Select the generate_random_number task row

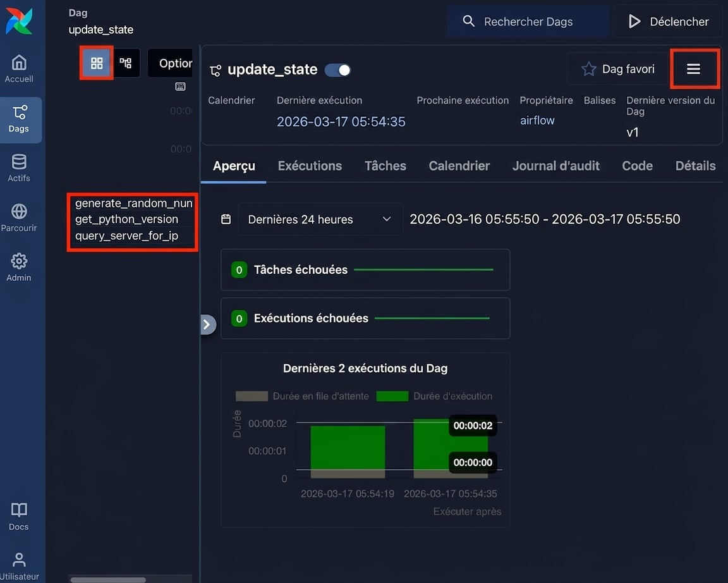133,203
